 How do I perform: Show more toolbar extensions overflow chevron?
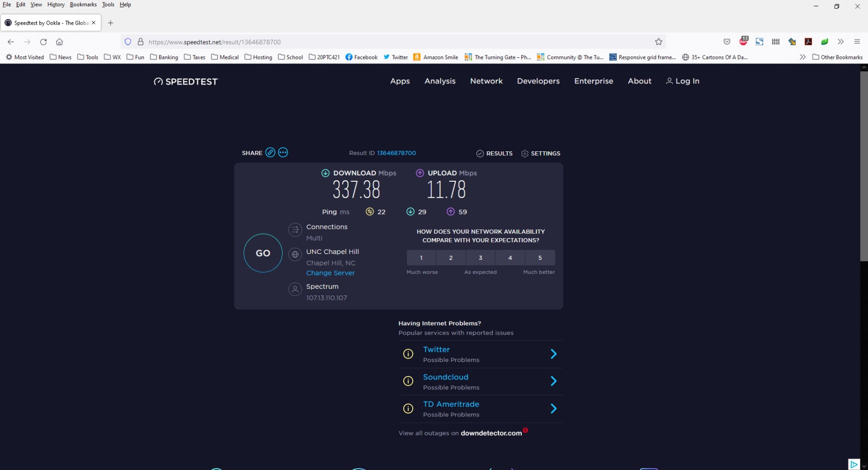pyautogui.click(x=841, y=42)
